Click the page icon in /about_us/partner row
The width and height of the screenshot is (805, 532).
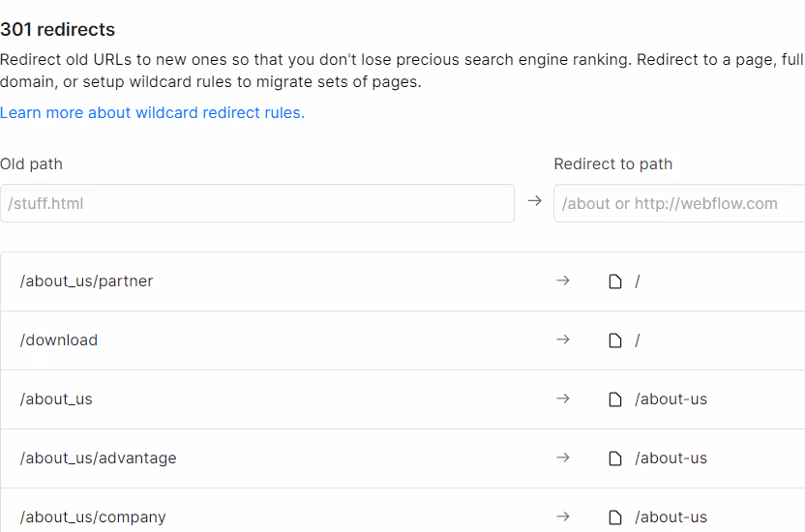tap(615, 281)
